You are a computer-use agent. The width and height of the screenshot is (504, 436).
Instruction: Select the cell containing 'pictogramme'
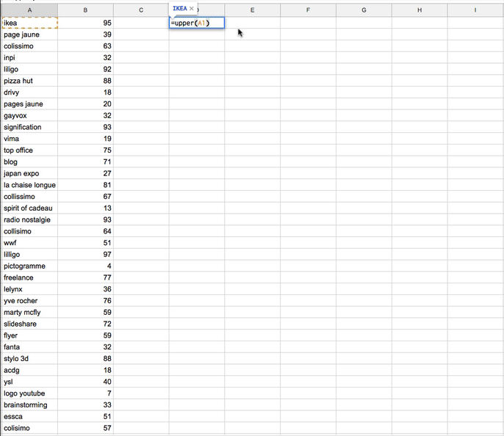click(29, 266)
